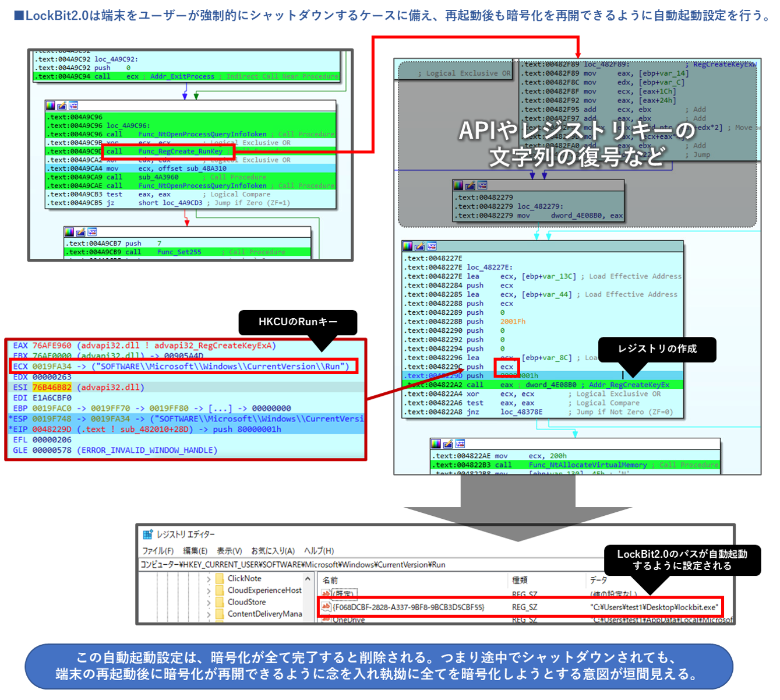Click the tree pane scroll-up arrow
The height and width of the screenshot is (700, 780).
(x=308, y=579)
